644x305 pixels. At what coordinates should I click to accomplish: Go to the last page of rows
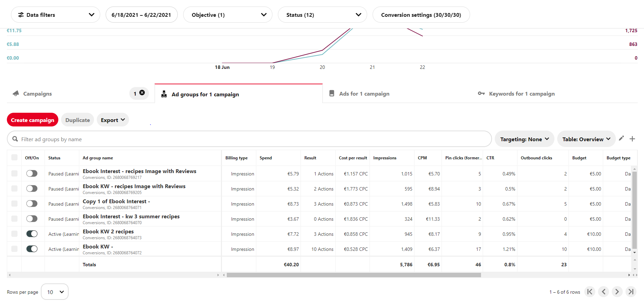click(x=631, y=292)
